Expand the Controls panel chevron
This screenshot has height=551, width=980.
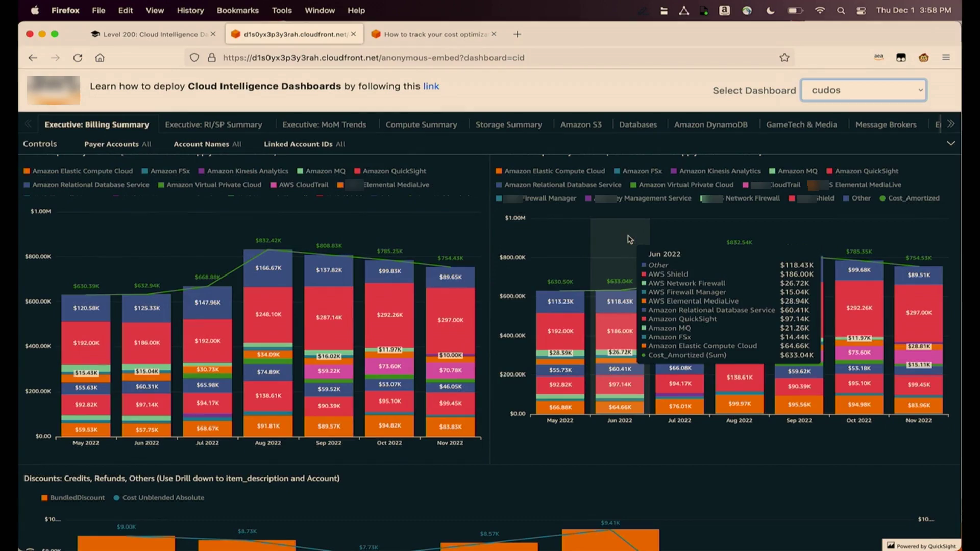(951, 143)
